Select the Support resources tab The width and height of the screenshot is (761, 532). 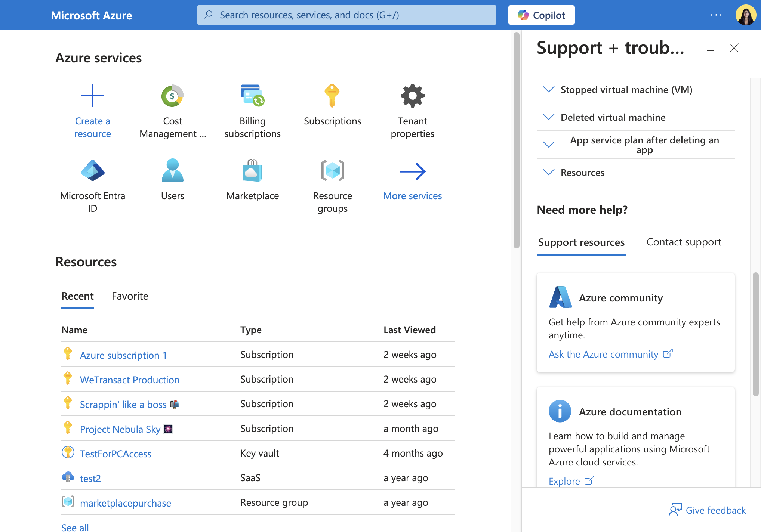581,242
